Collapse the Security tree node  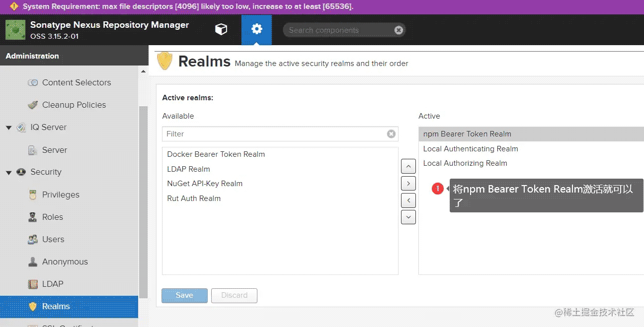(8, 173)
